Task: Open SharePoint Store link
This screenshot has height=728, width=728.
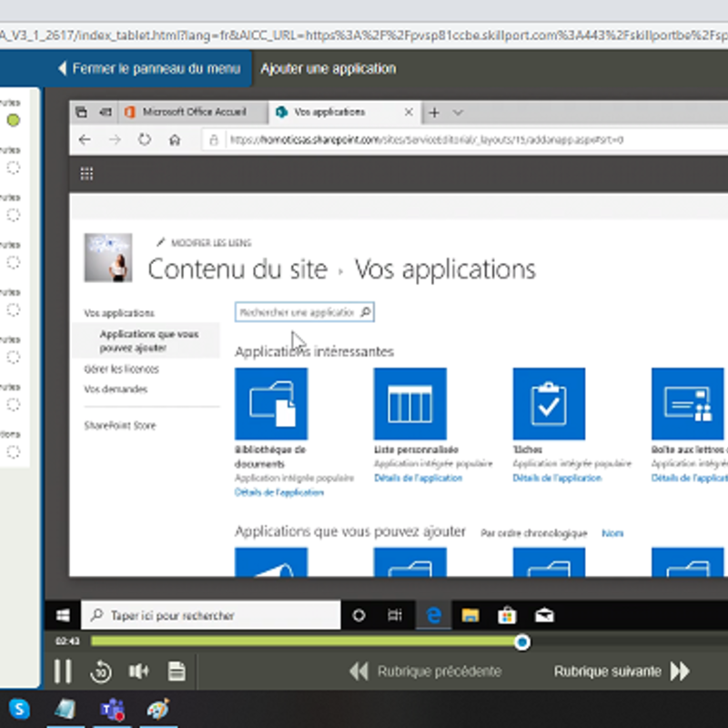Action: click(120, 425)
